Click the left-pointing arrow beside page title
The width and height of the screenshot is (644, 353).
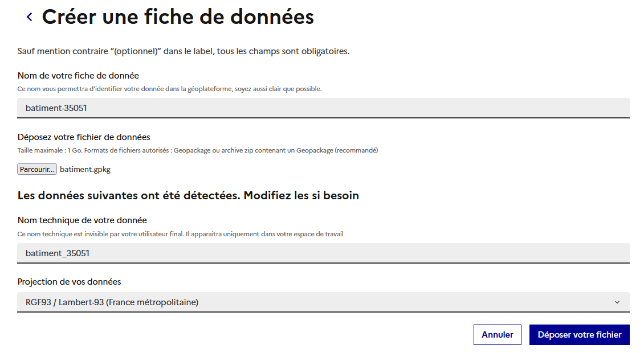(29, 17)
